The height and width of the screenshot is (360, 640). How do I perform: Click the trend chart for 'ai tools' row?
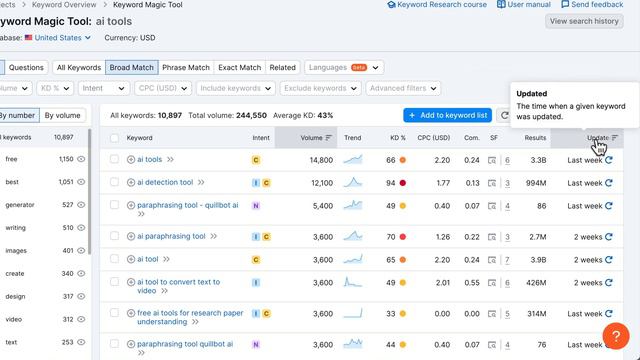(x=353, y=160)
